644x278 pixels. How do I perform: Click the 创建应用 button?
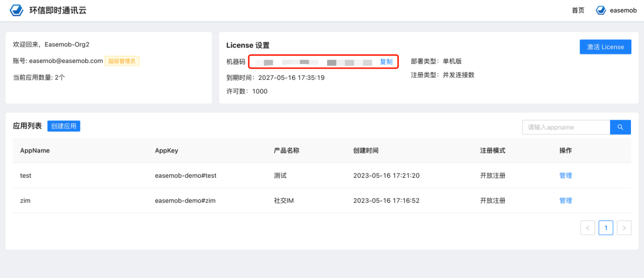point(64,126)
